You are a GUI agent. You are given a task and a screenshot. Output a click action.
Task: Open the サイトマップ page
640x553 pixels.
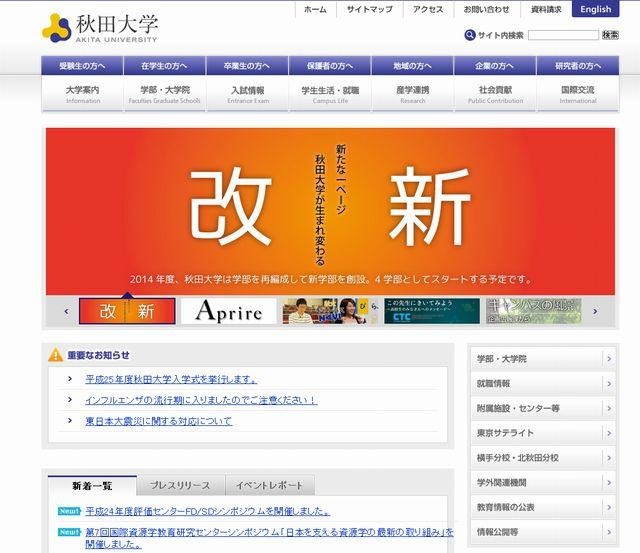pos(370,9)
